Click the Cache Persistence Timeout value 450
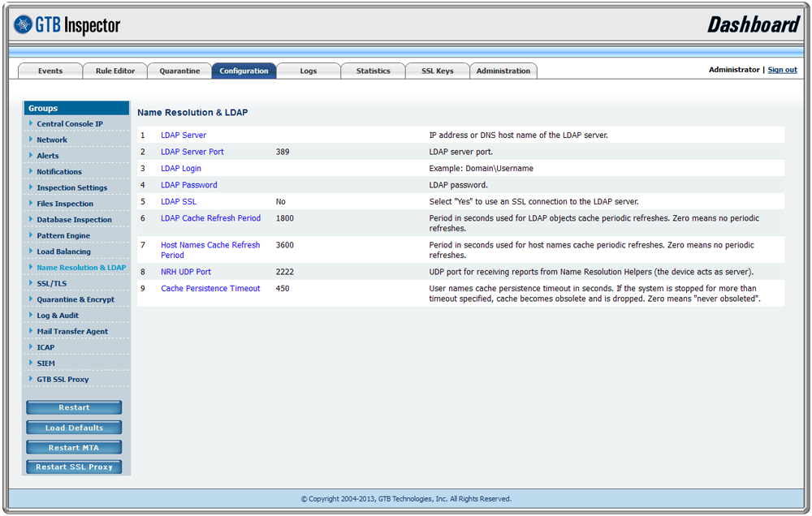Image resolution: width=812 pixels, height=516 pixels. 283,288
